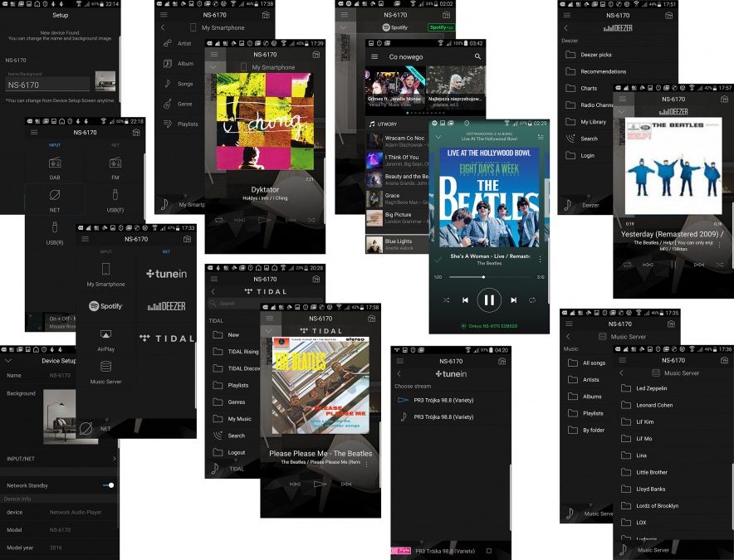Viewport: 734px width, 560px height.
Task: Toggle repeat in the Spotify player
Action: coord(532,299)
